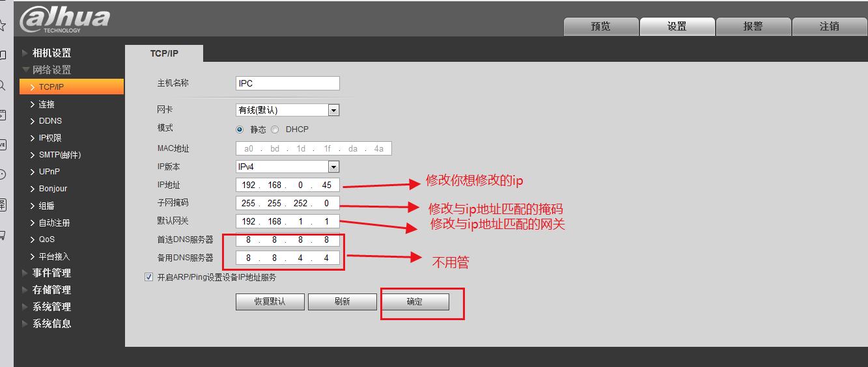Click the last octet 45 of IP地址

click(x=326, y=185)
